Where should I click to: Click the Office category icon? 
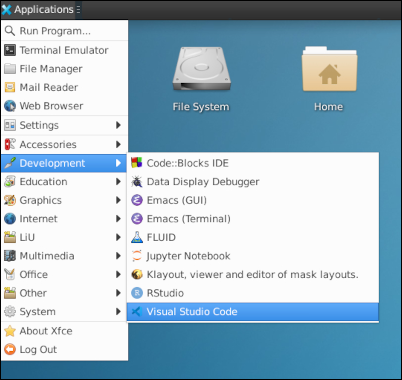point(10,274)
